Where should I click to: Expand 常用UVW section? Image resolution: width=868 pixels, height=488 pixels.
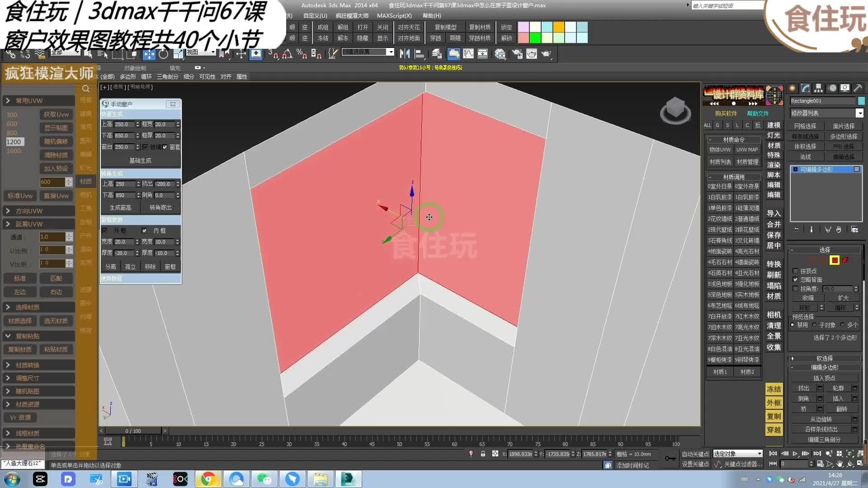38,101
